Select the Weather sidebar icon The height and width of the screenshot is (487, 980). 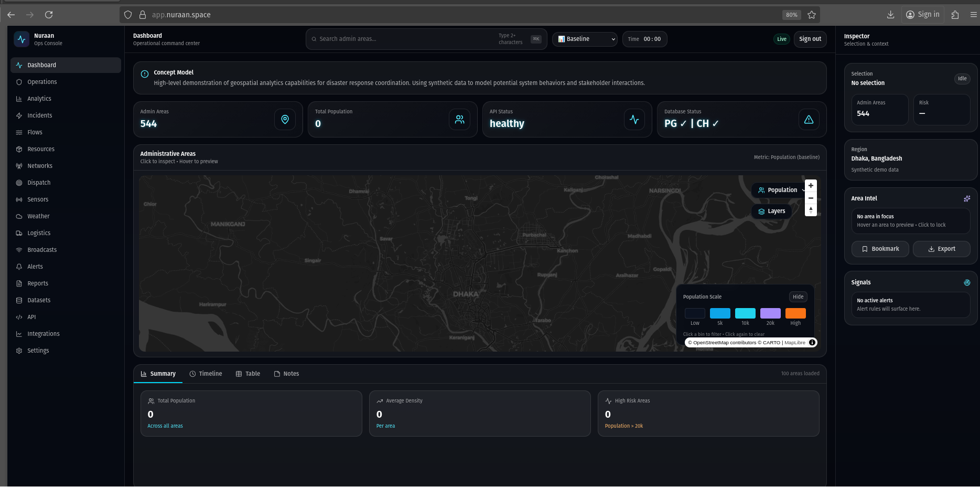point(19,216)
